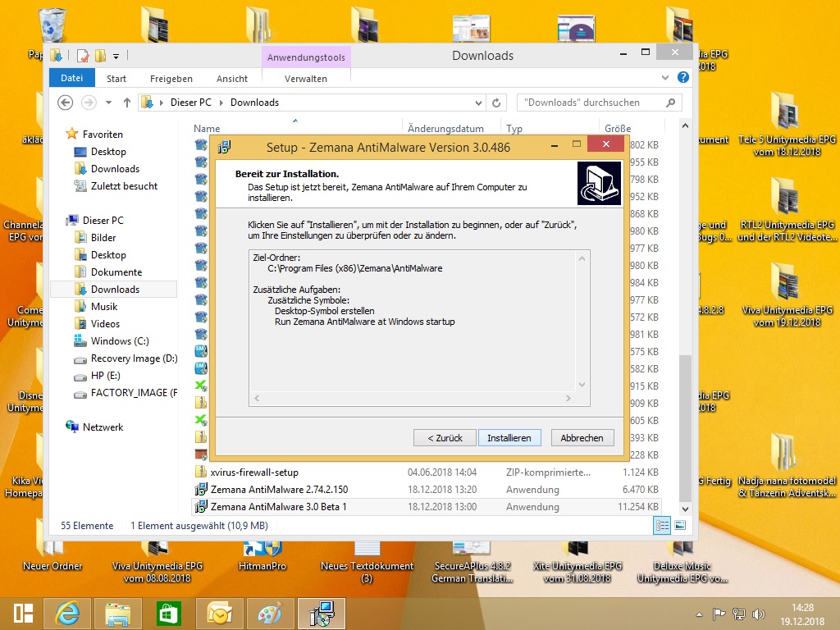Launch Internet Explorer from taskbar
The image size is (840, 630).
(x=67, y=614)
